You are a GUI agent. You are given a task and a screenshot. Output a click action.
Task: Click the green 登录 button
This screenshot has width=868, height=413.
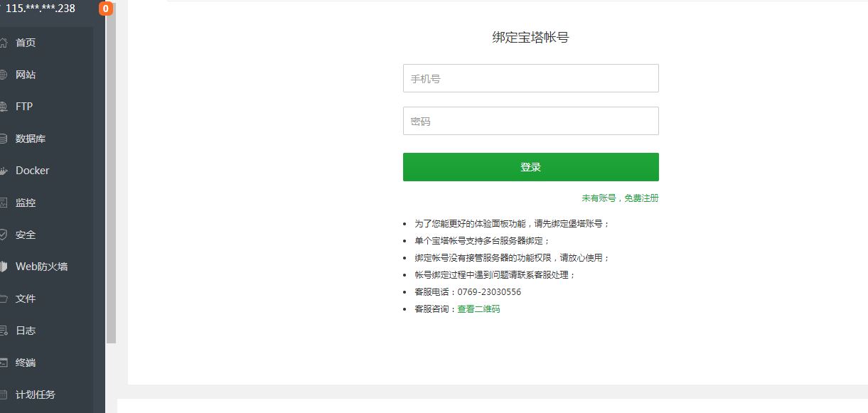coord(530,167)
